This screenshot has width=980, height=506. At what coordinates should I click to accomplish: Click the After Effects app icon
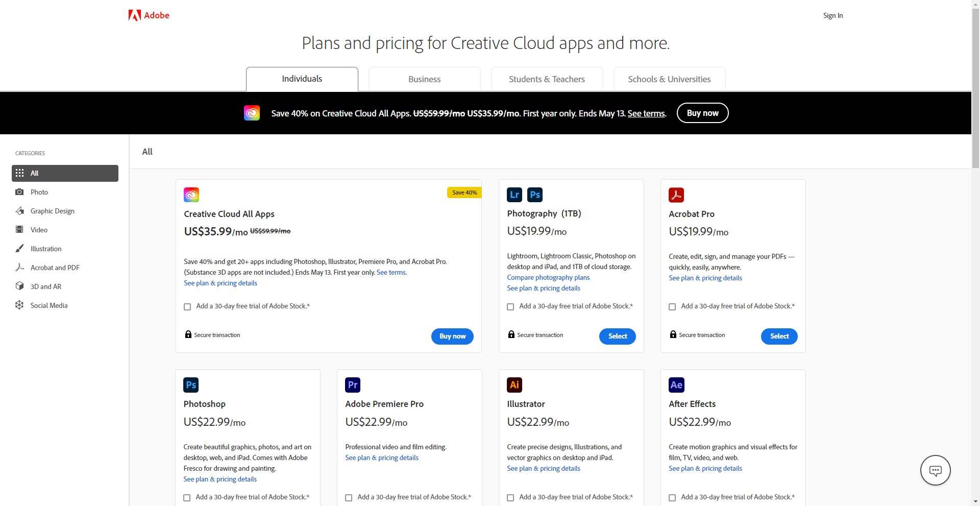(676, 385)
